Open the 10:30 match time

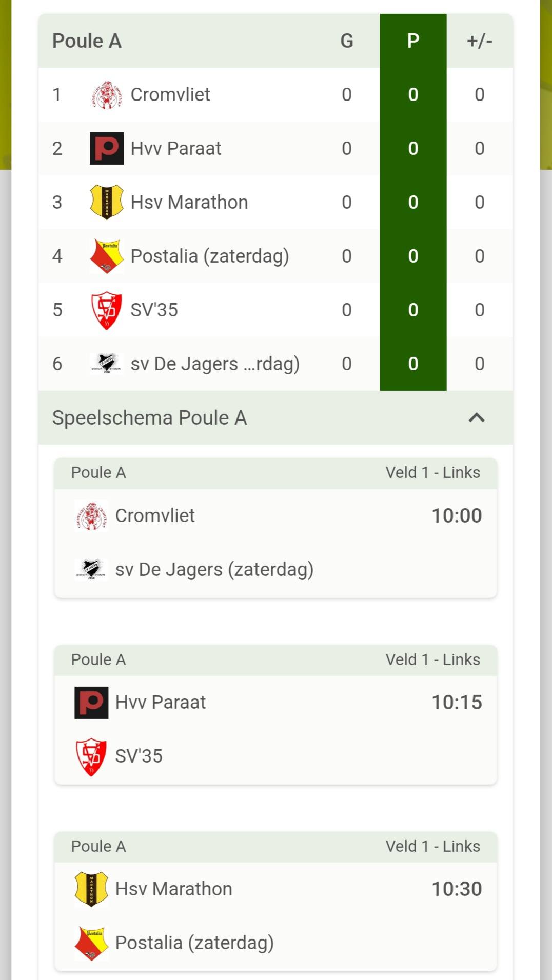pos(457,889)
